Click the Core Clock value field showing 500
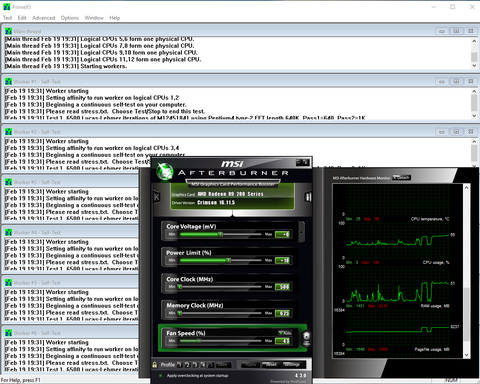The image size is (480, 384). 283,287
